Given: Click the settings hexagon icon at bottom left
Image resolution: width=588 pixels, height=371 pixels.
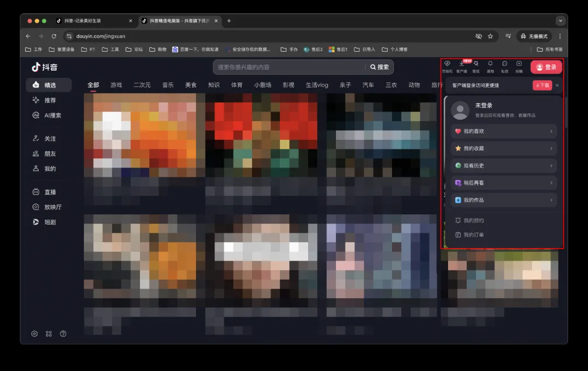Looking at the screenshot, I should pos(34,333).
